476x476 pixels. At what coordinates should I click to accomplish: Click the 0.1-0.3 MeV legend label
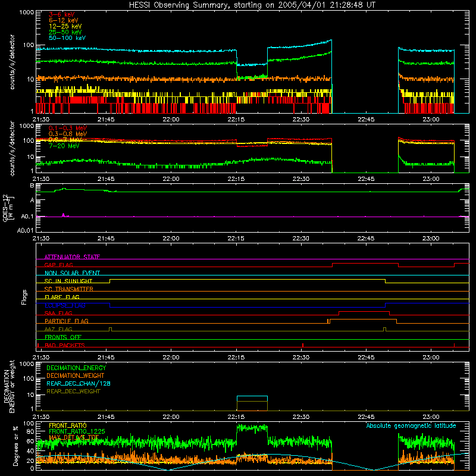tap(68, 128)
